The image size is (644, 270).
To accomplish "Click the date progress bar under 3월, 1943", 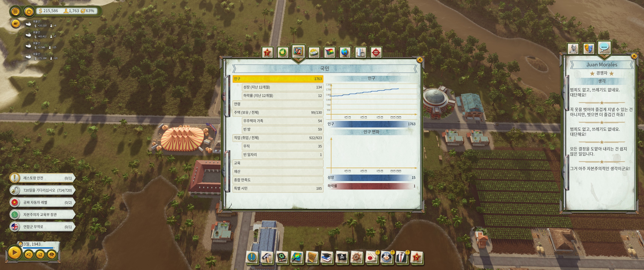I will click(39, 248).
